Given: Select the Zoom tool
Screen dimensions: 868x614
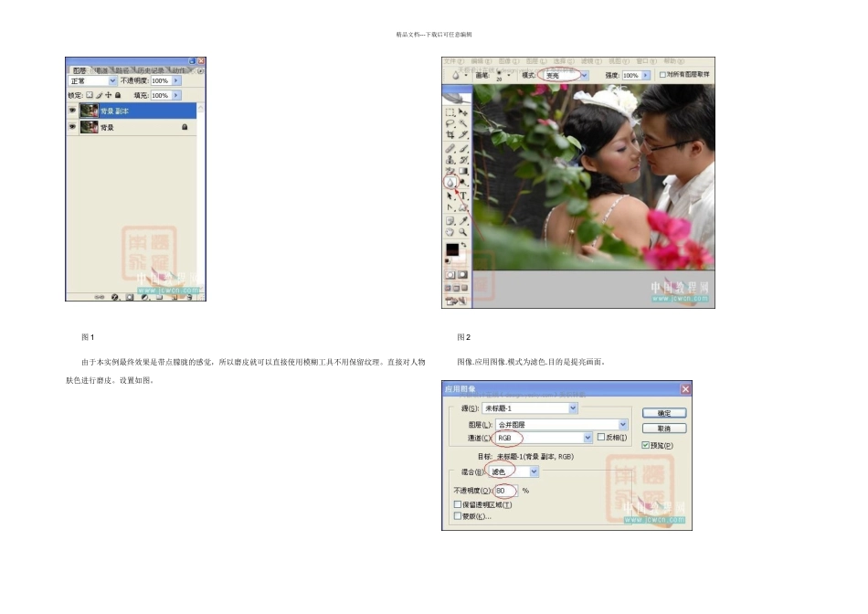Looking at the screenshot, I should click(x=463, y=232).
